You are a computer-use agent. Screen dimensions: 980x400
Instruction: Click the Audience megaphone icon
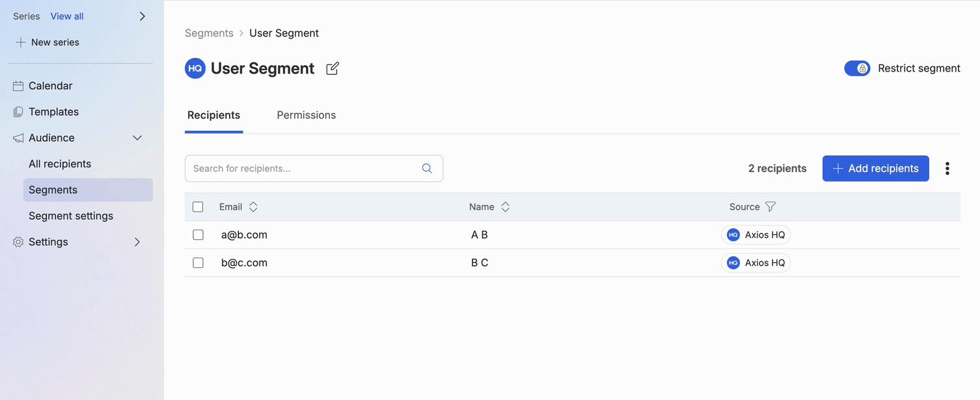click(18, 138)
